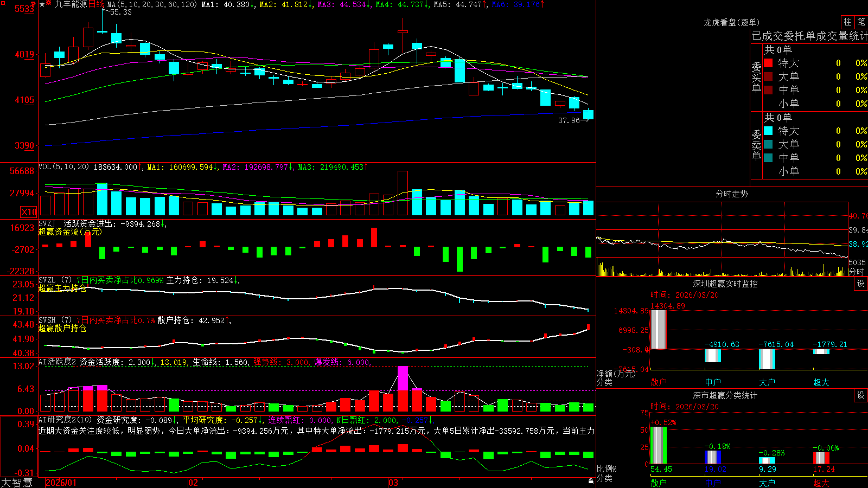The height and width of the screenshot is (488, 868).
Task: Click the -4910.63 中户 value
Action: pyautogui.click(x=722, y=344)
